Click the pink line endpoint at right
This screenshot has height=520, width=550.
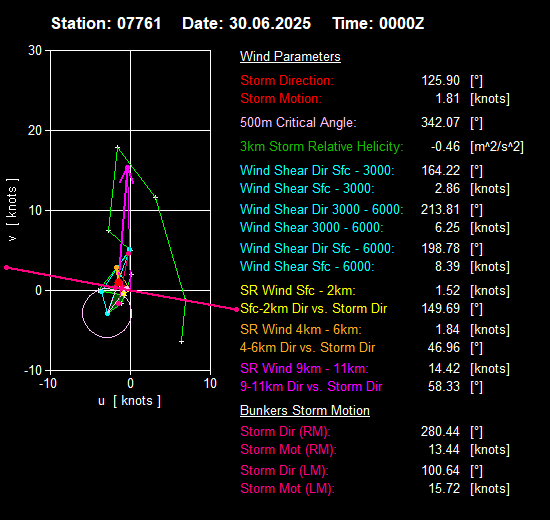click(x=236, y=309)
